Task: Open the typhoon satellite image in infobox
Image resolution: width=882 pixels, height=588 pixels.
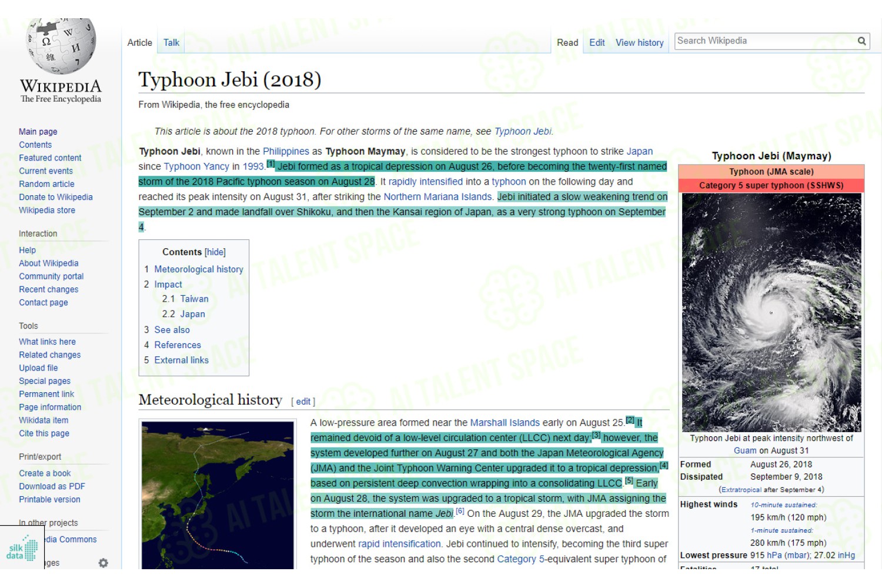Action: click(x=771, y=313)
